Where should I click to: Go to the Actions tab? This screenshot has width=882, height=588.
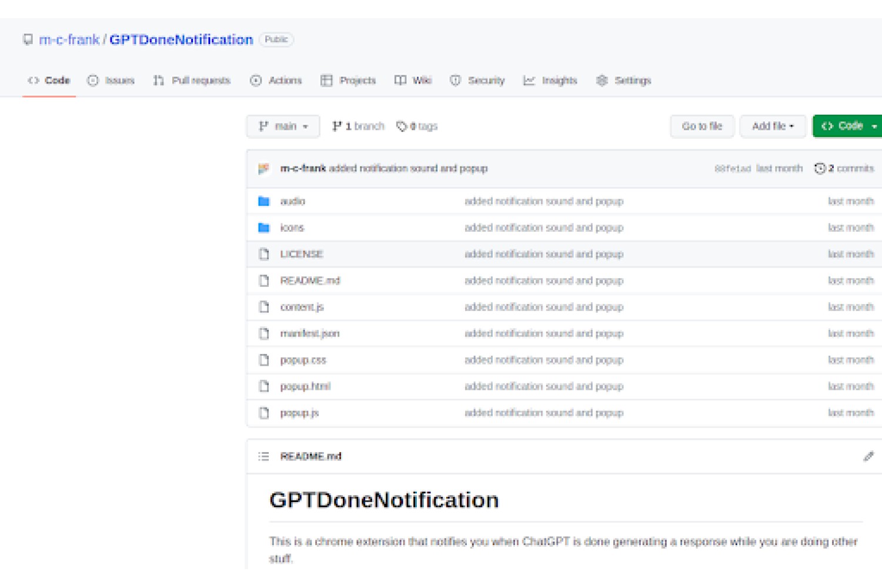point(276,81)
